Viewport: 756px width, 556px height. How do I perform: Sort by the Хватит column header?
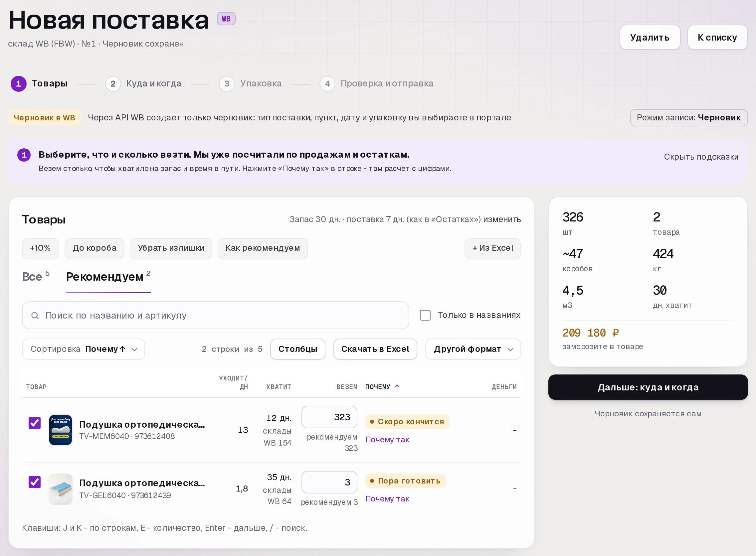pos(279,387)
